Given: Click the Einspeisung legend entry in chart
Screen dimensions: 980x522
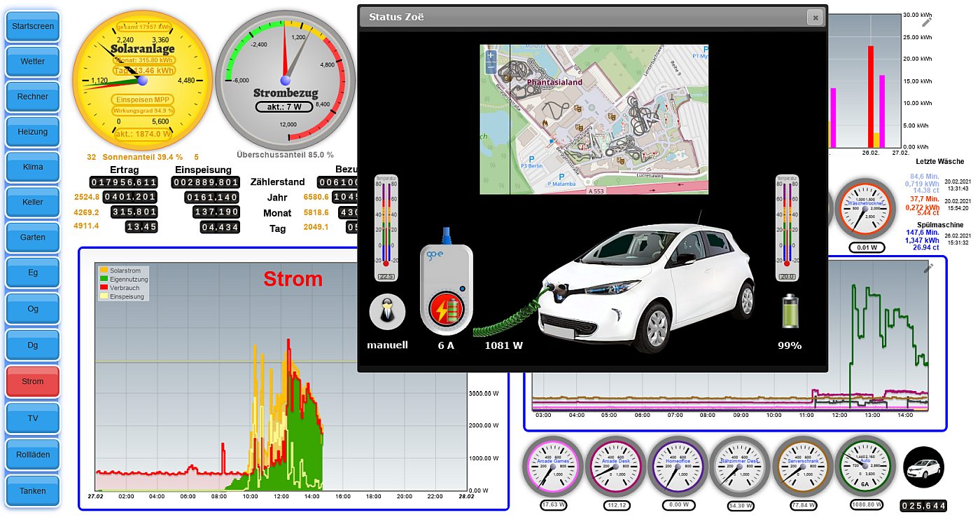Looking at the screenshot, I should tap(122, 296).
